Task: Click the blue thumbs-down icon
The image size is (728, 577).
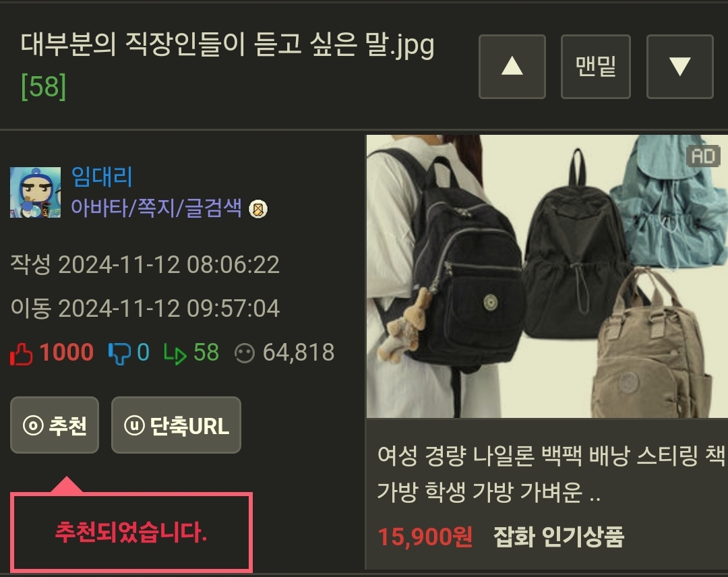Action: pyautogui.click(x=119, y=354)
